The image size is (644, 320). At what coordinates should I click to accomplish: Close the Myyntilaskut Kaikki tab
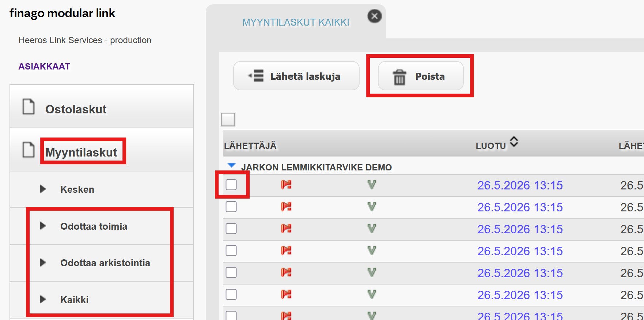[x=374, y=16]
